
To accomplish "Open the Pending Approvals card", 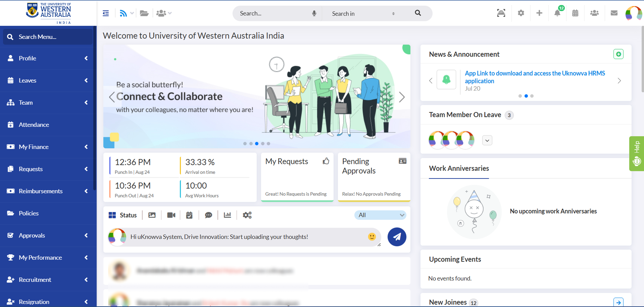I will (374, 177).
